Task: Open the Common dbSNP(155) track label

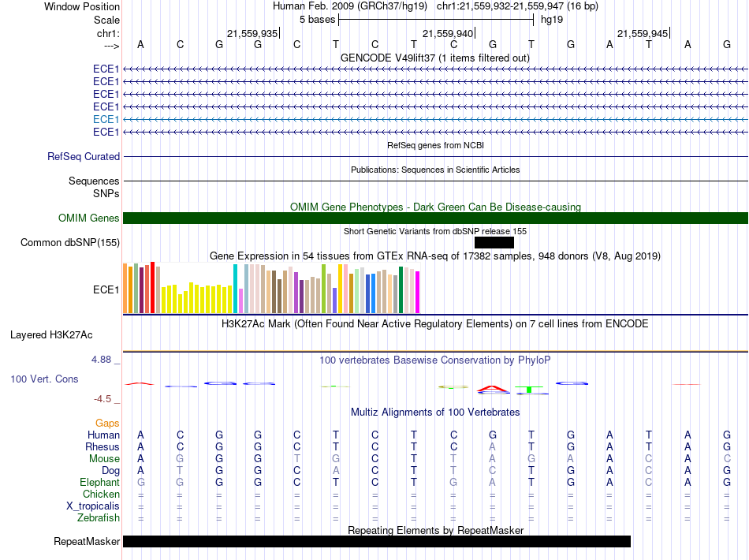Action: 69,243
